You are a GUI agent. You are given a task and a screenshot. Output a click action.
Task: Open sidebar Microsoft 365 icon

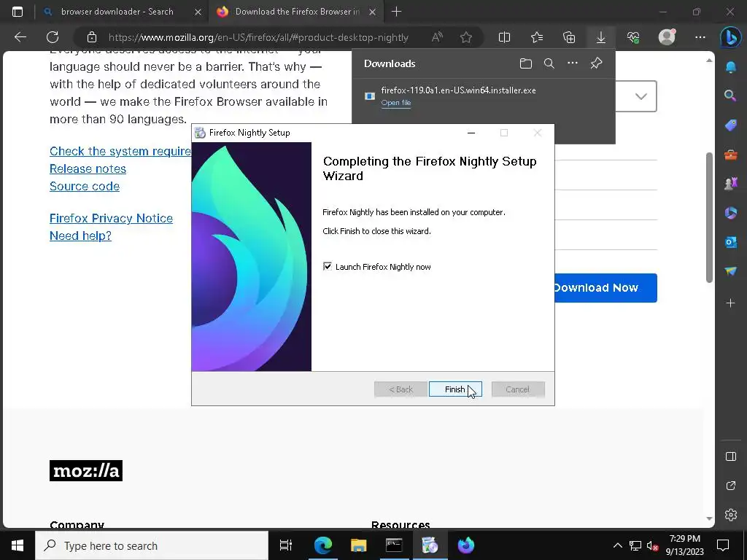731,213
